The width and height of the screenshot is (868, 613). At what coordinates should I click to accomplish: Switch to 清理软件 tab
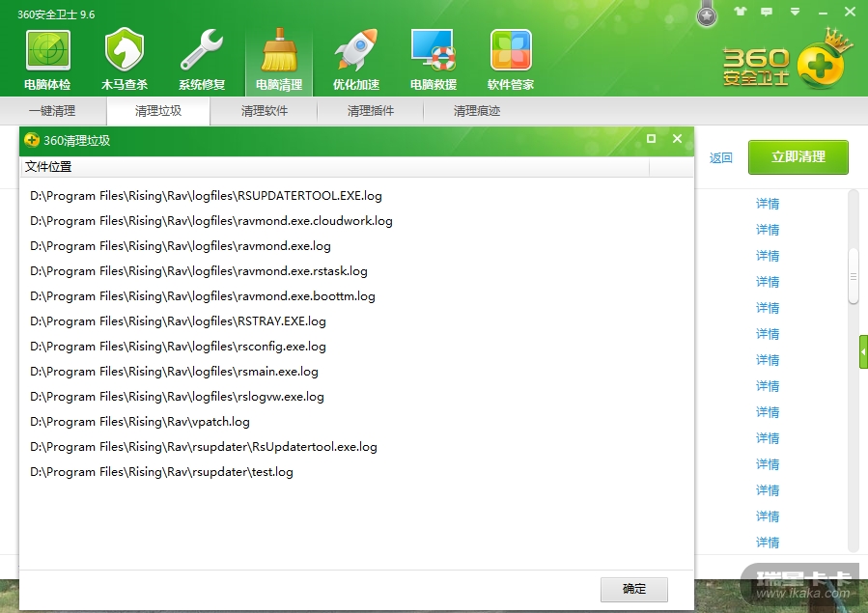(265, 111)
